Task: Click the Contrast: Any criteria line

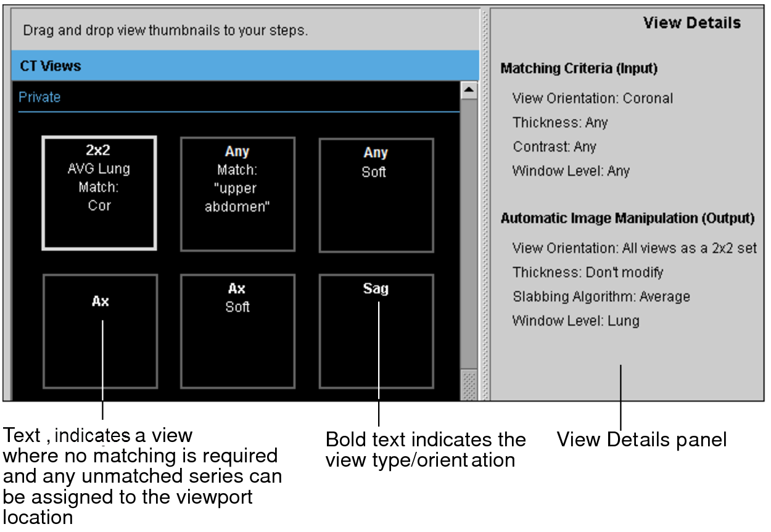Action: point(554,147)
